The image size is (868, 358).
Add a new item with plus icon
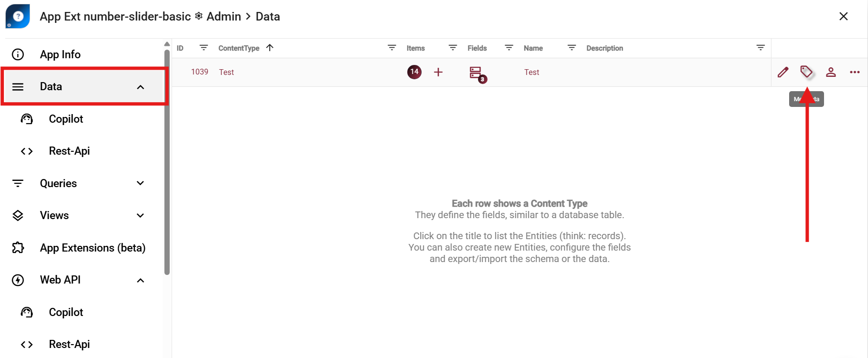pos(438,72)
